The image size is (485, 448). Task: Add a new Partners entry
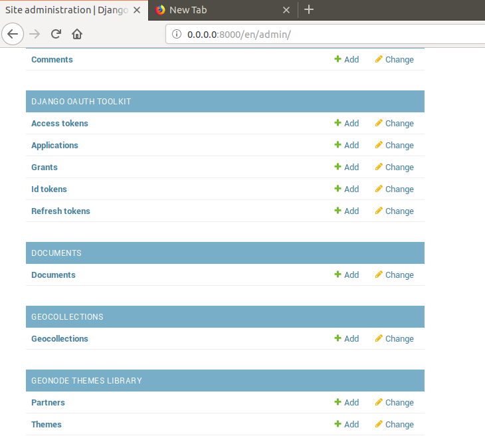point(346,403)
